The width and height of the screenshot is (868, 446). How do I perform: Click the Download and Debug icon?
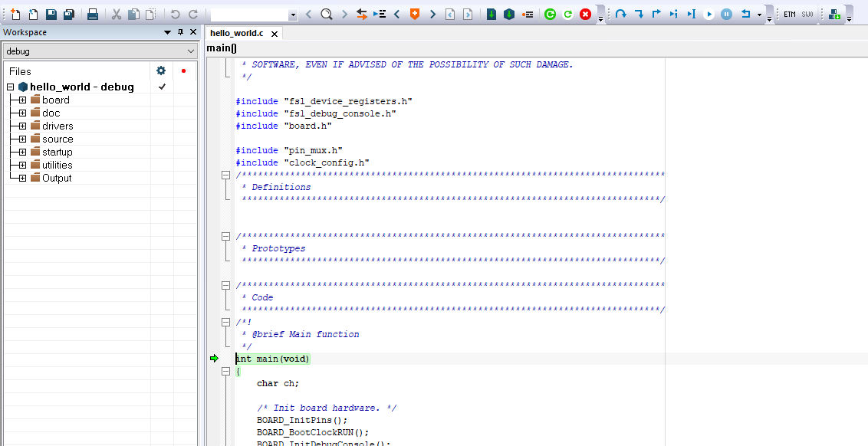(x=491, y=15)
